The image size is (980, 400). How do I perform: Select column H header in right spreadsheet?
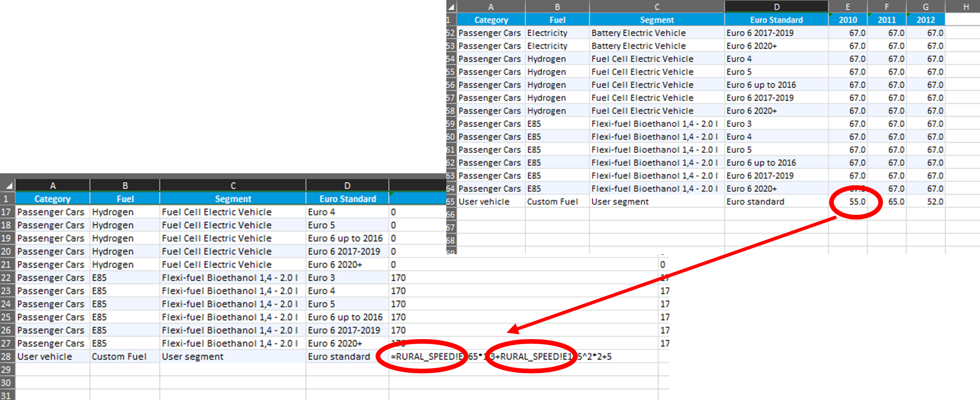pos(966,7)
